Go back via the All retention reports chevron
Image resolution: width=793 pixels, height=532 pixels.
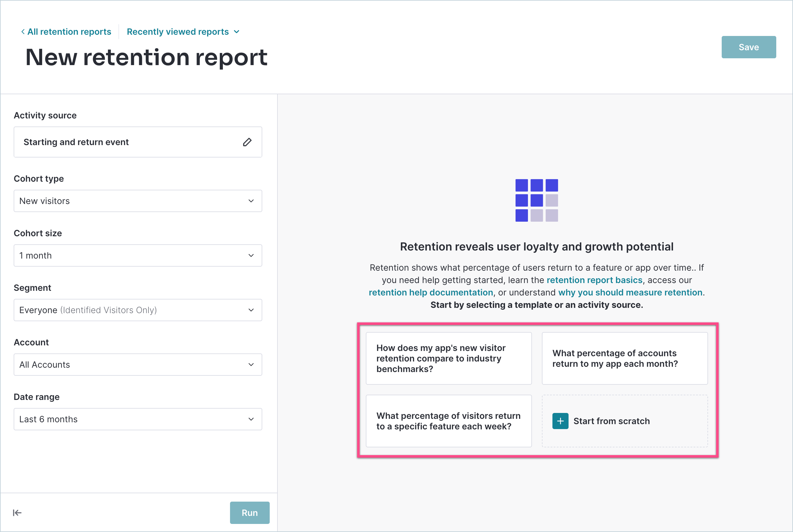click(23, 32)
